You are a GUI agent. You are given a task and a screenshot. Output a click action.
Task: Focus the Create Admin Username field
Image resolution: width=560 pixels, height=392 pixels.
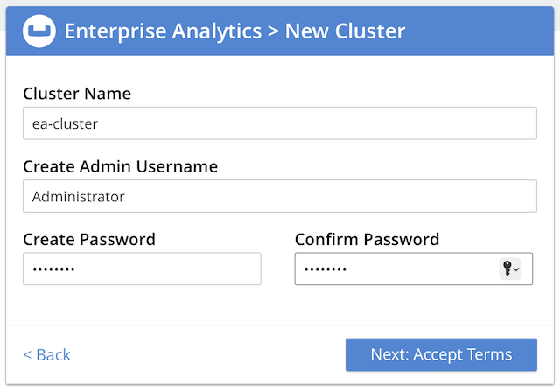pyautogui.click(x=280, y=196)
